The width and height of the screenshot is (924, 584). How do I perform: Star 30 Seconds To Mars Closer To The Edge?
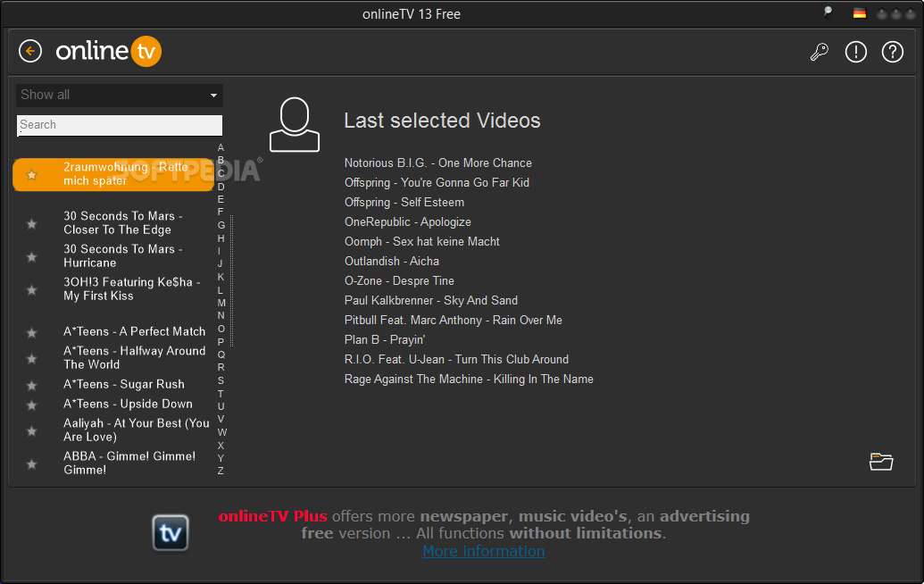click(32, 224)
